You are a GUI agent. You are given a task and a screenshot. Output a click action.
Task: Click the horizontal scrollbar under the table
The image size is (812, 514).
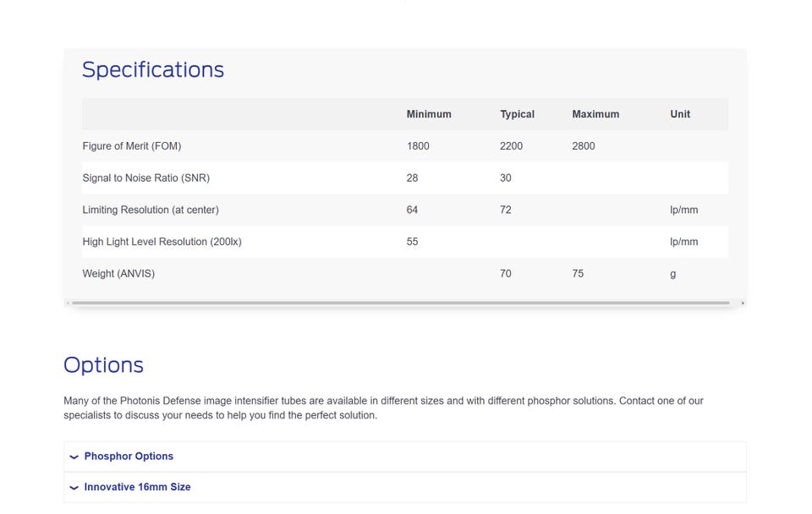click(x=401, y=303)
